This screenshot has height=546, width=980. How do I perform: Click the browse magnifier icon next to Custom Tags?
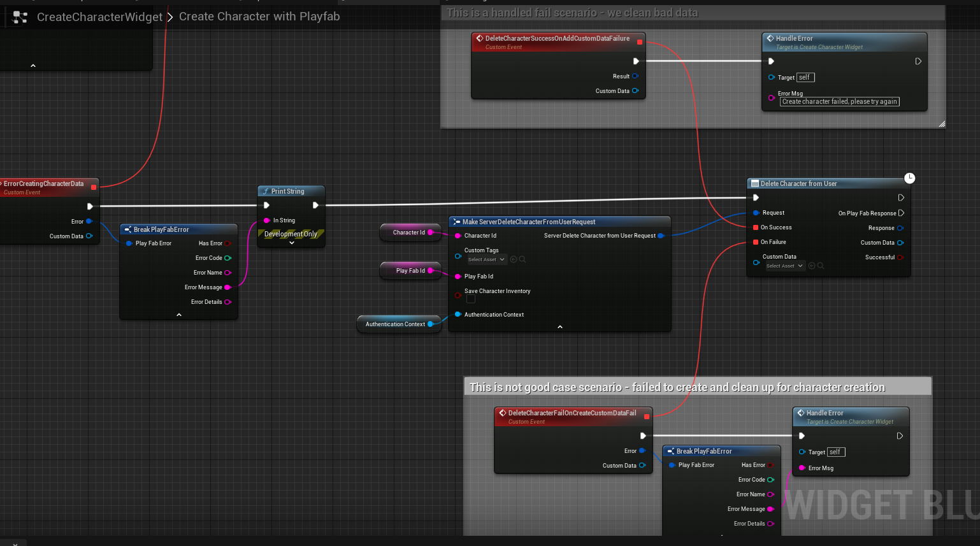coord(522,259)
